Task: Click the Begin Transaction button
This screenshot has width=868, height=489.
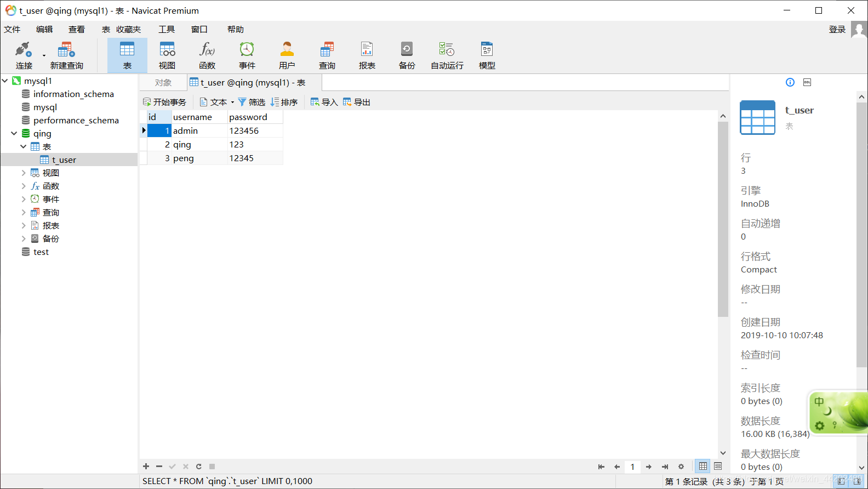Action: (x=164, y=102)
